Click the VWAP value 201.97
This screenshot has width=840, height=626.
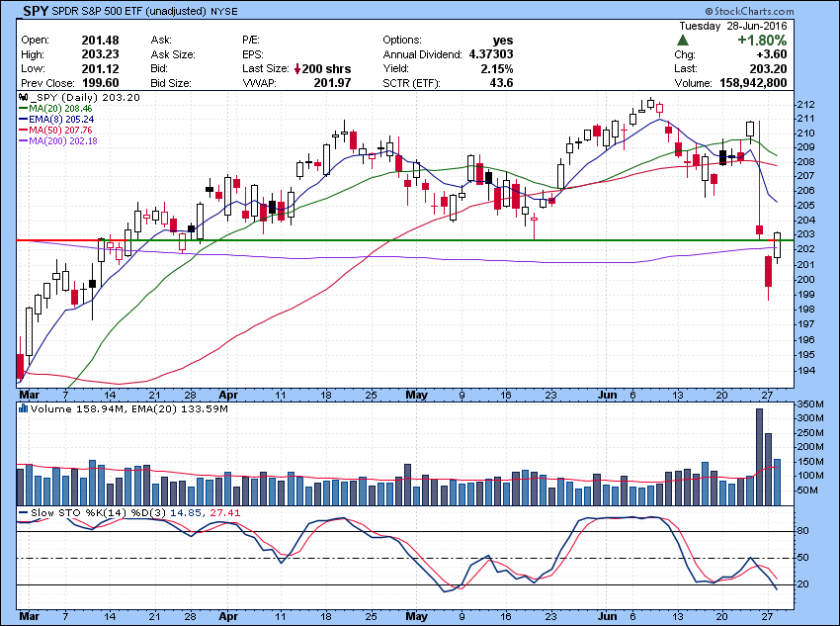tap(332, 83)
